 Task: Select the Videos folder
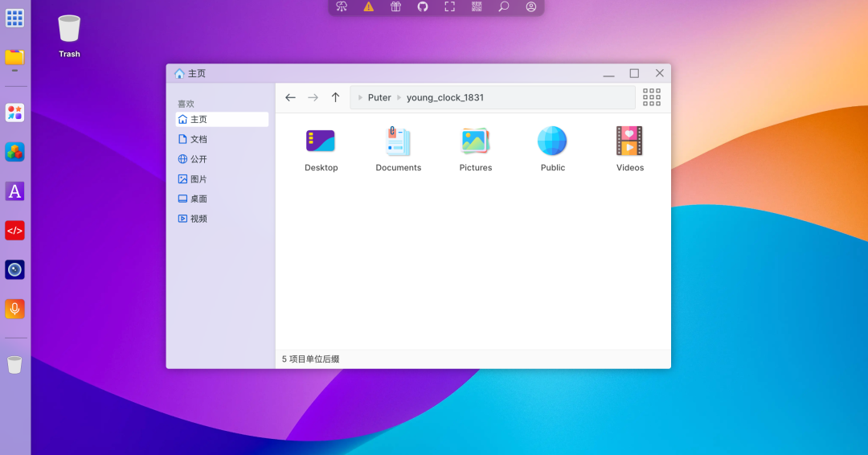click(630, 149)
